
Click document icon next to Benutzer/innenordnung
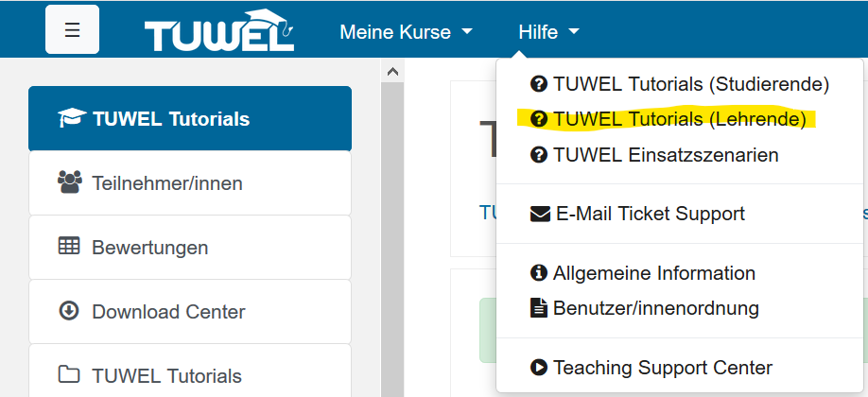(x=539, y=308)
